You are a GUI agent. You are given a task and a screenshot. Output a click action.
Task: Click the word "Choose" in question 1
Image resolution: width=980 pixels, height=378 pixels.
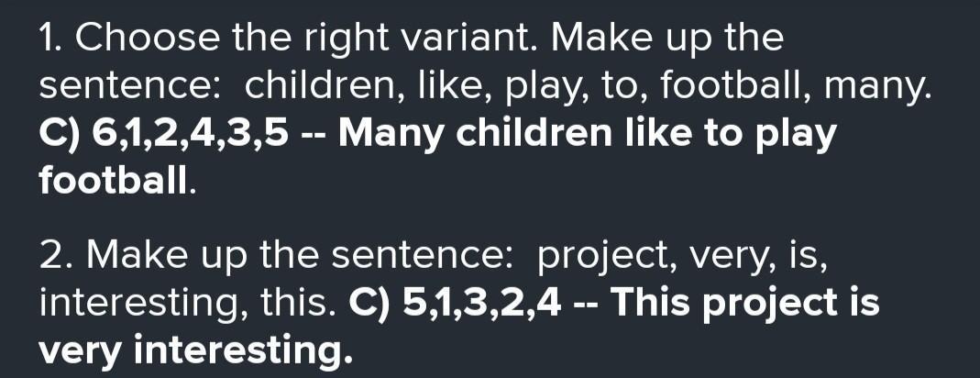pos(145,39)
